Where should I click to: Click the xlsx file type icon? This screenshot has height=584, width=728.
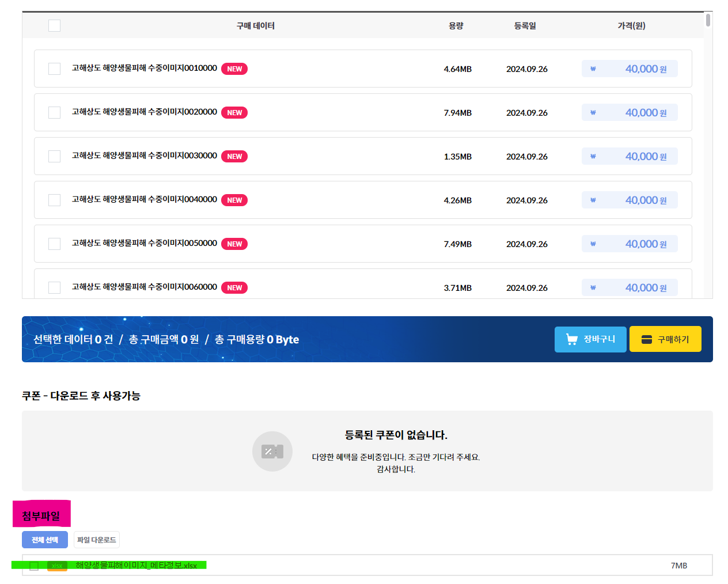click(x=57, y=566)
